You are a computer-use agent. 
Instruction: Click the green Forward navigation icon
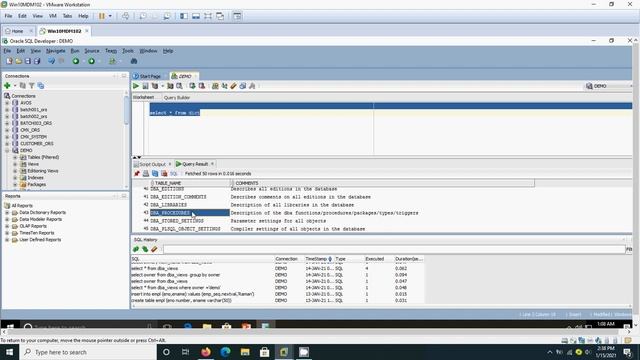(x=91, y=61)
